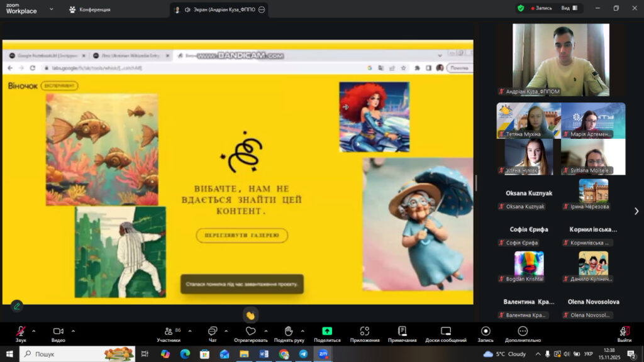
Task: Open the Вид view layout menu
Action: 569,8
